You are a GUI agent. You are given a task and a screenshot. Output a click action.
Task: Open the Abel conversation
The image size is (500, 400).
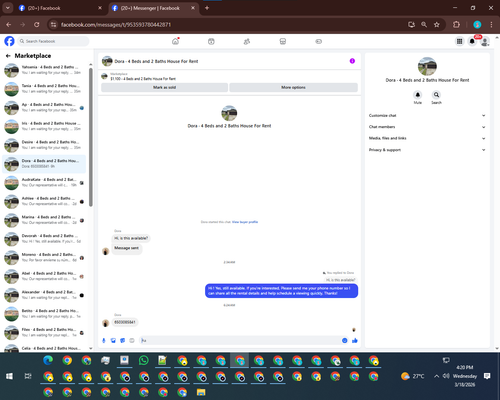(44, 276)
